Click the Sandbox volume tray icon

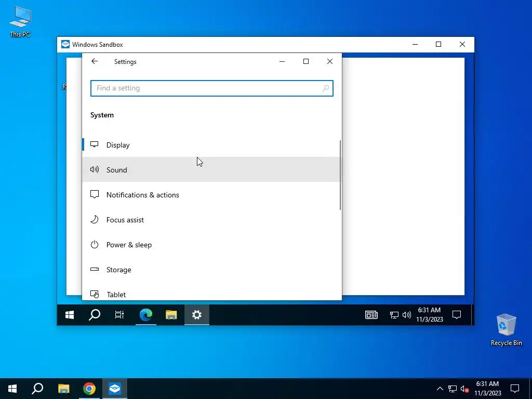click(x=406, y=315)
